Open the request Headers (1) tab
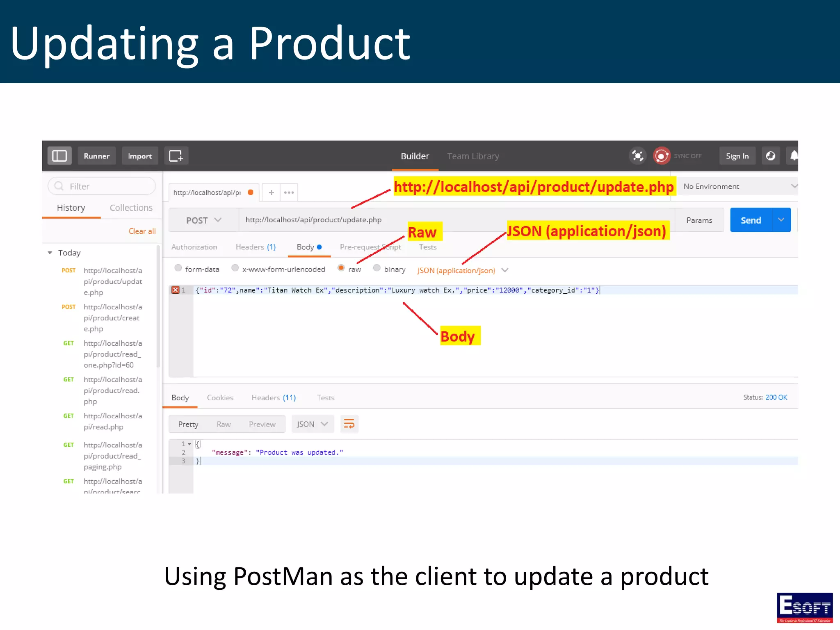This screenshot has height=630, width=840. click(256, 247)
